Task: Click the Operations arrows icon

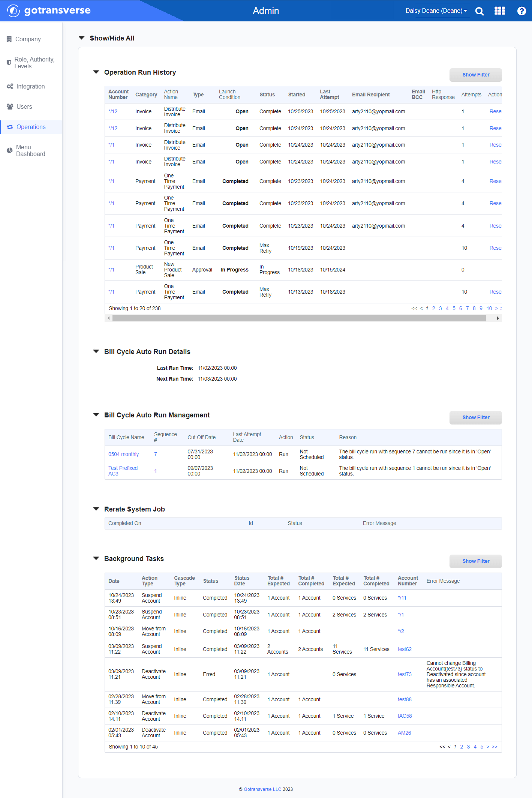Action: [10, 127]
